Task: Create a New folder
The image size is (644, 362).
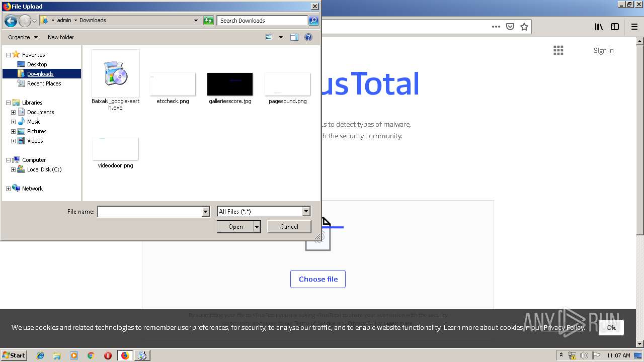Action: (61, 37)
